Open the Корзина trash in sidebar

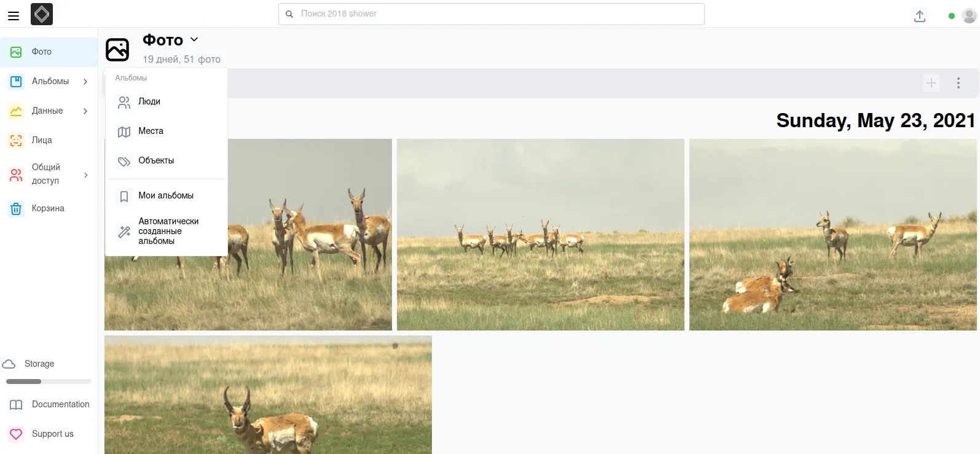(x=48, y=208)
